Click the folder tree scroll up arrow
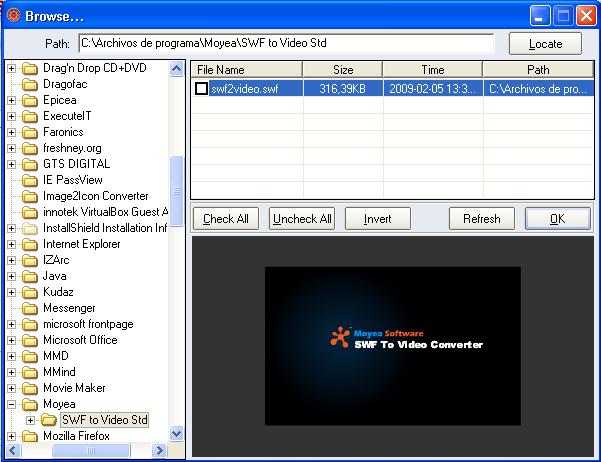This screenshot has width=601, height=462. click(x=176, y=69)
